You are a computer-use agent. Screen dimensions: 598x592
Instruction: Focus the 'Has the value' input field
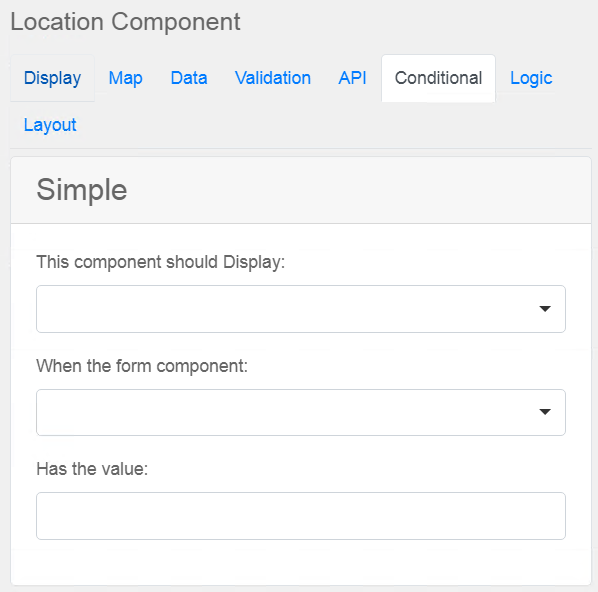[x=301, y=515]
